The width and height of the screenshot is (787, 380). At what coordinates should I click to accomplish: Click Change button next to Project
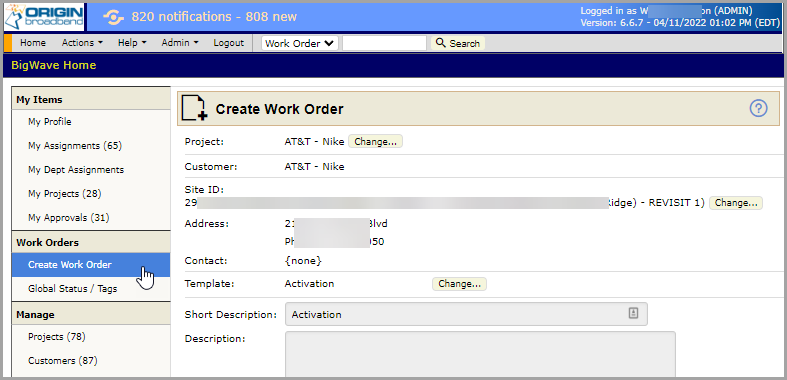[375, 142]
